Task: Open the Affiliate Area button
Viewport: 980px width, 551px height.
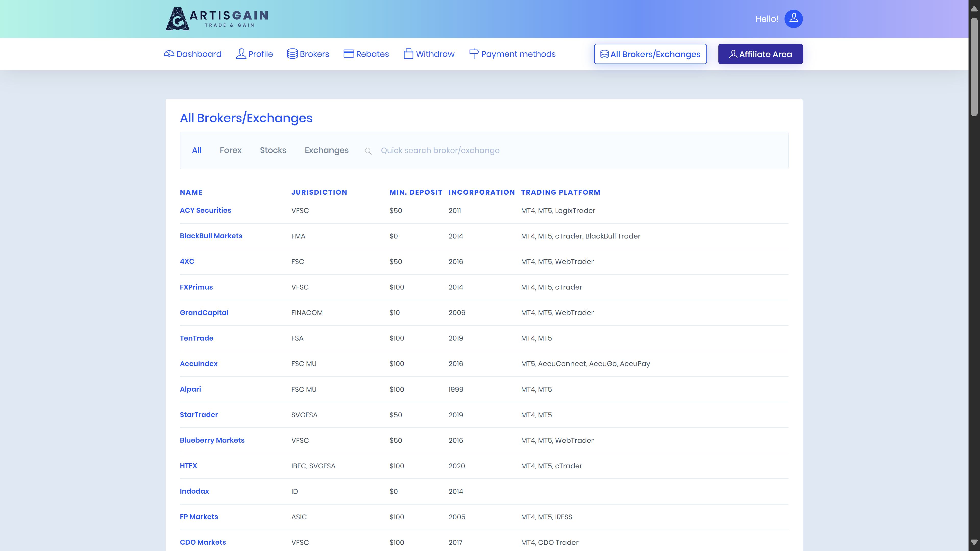Action: 761,54
